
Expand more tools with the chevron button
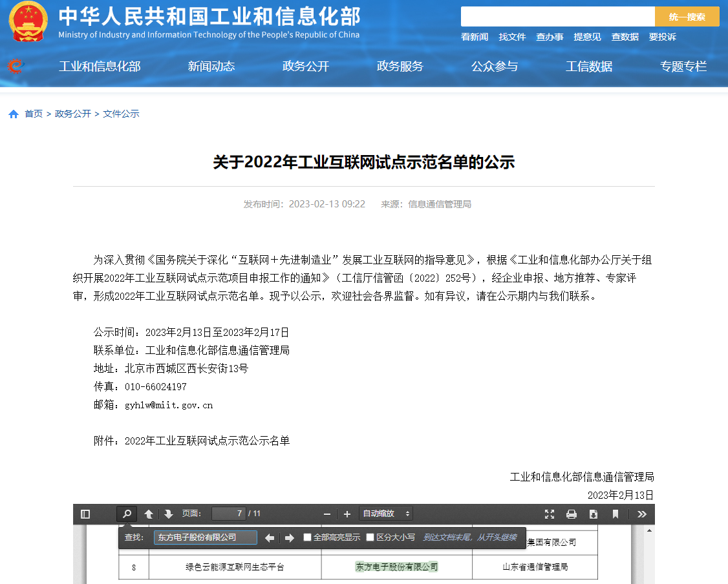641,514
